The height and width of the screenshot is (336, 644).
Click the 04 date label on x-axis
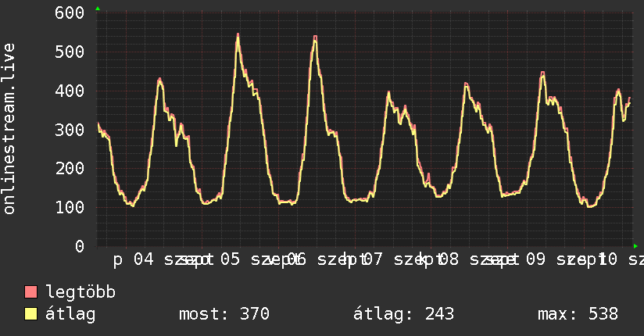click(x=144, y=259)
